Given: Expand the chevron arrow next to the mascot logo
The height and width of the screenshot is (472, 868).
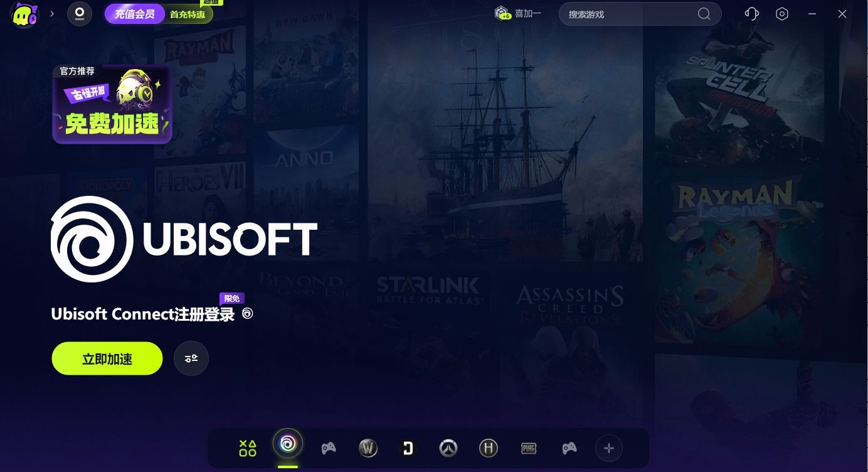Looking at the screenshot, I should pos(52,14).
